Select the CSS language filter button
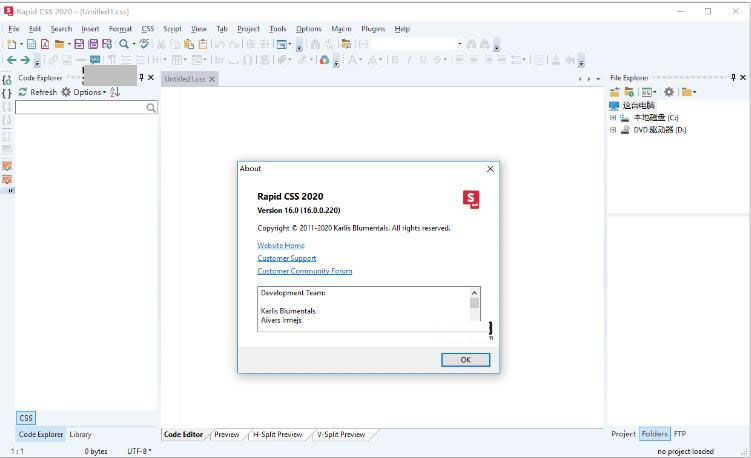This screenshot has width=751, height=458. (26, 418)
